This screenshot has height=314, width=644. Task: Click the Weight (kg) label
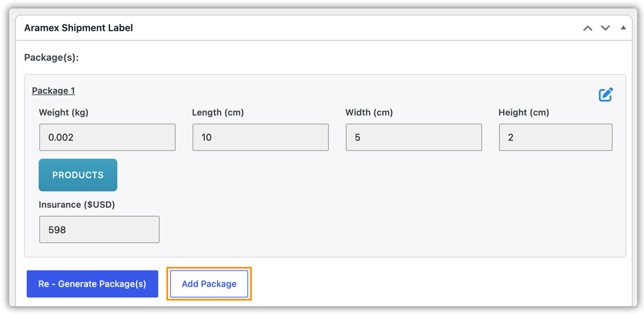(x=64, y=113)
